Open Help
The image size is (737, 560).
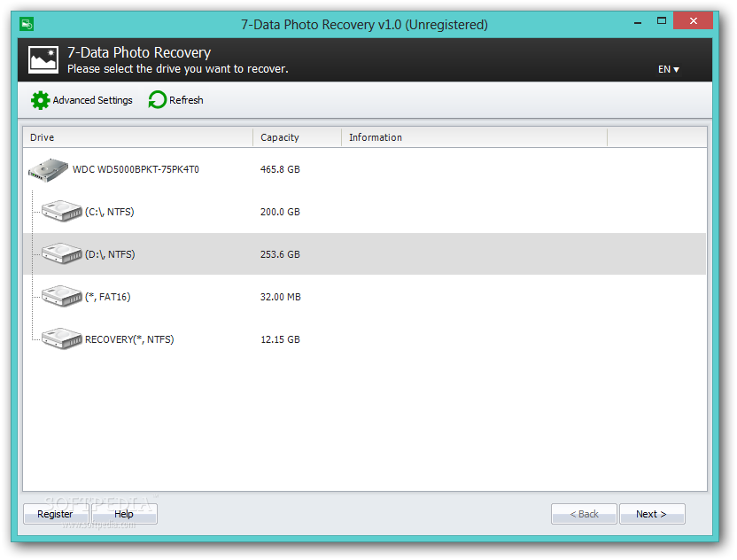point(124,514)
